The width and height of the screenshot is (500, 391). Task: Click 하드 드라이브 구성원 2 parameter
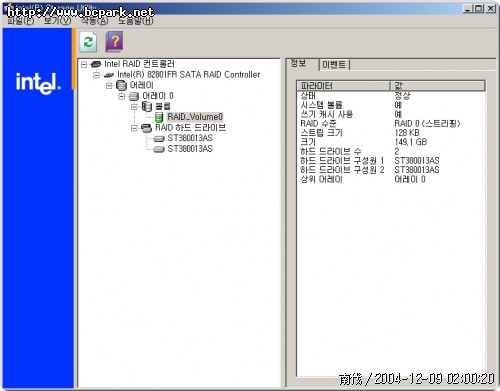coord(342,170)
